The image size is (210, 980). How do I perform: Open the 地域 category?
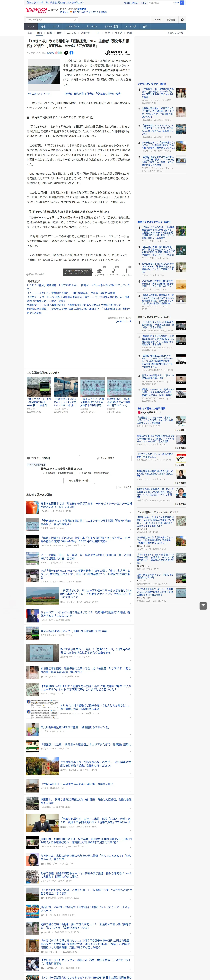(129, 33)
